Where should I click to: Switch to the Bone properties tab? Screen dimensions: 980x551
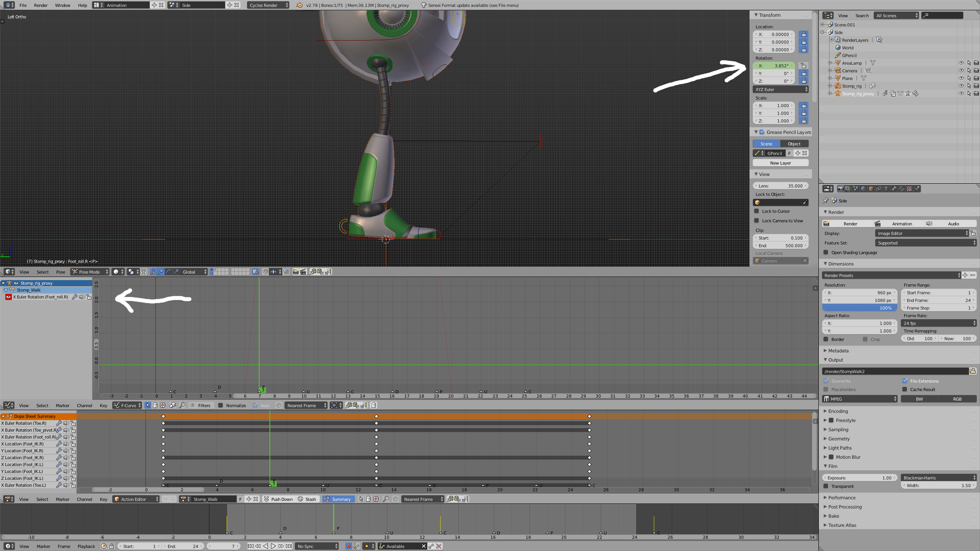pos(894,188)
